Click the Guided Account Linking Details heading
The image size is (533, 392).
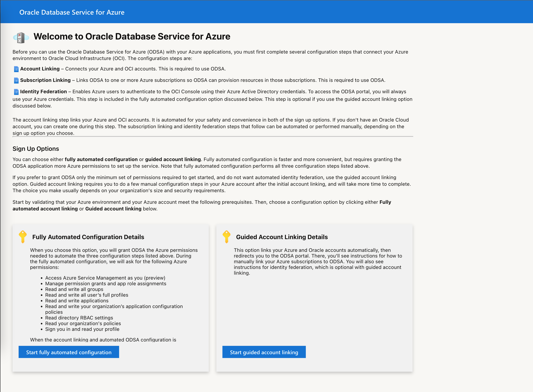(282, 237)
